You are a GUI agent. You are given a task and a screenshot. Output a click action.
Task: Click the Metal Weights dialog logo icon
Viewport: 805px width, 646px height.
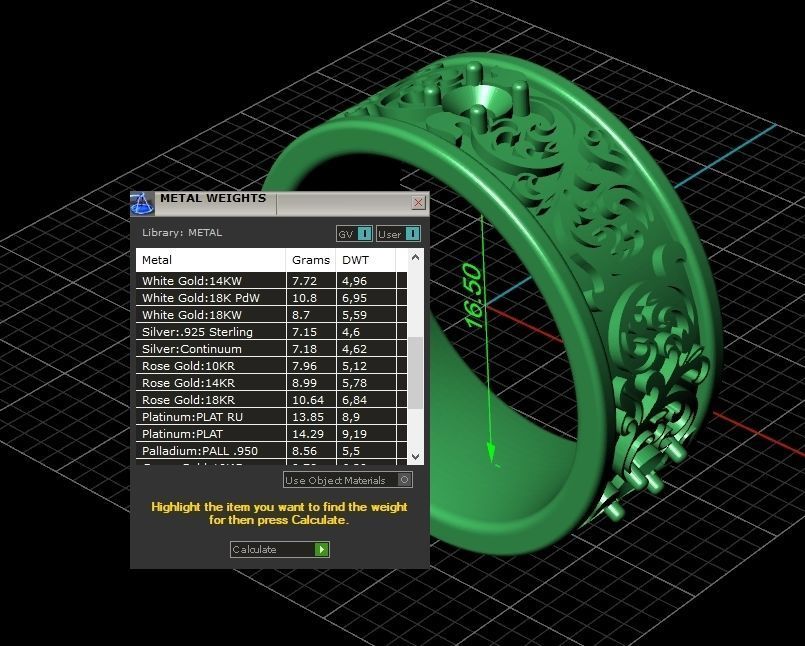click(142, 203)
